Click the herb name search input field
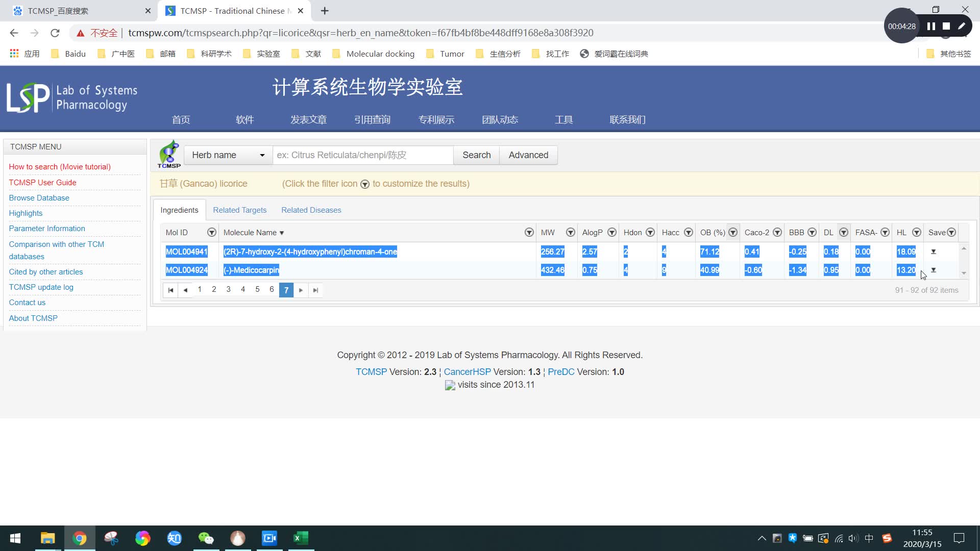 [363, 155]
